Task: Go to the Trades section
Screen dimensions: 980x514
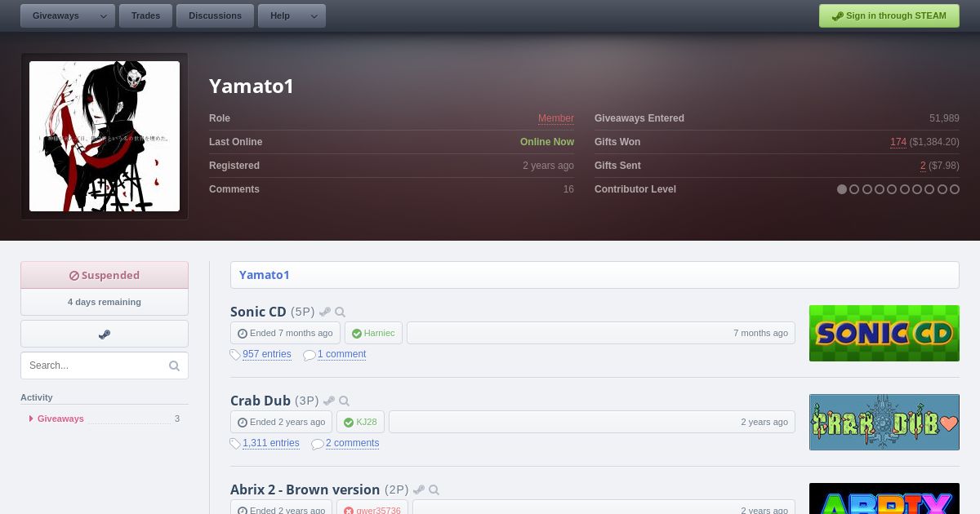Action: [x=145, y=16]
